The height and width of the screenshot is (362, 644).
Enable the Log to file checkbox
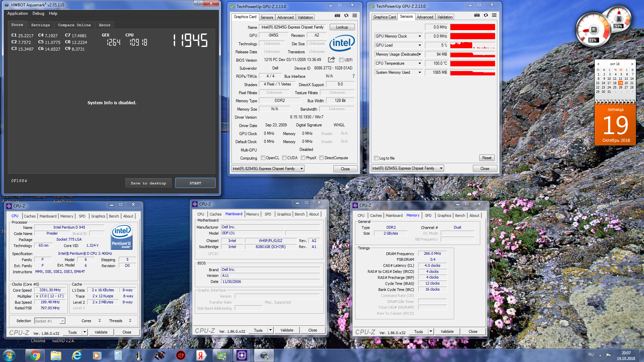(x=376, y=158)
